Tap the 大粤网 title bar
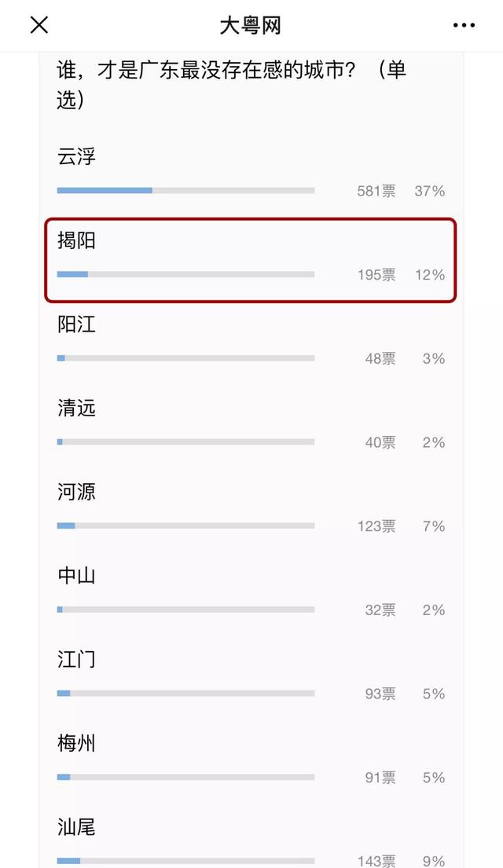 (x=251, y=25)
